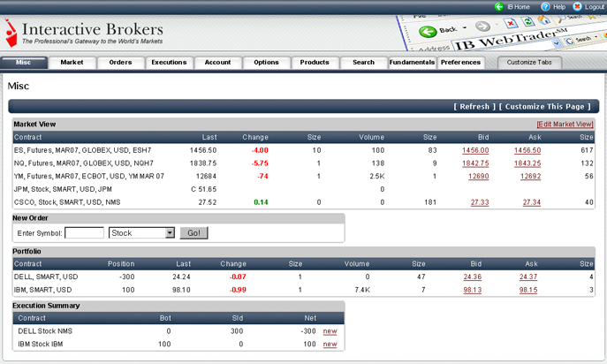Click NQ ask price 1843.25
The height and width of the screenshot is (364, 607).
527,163
